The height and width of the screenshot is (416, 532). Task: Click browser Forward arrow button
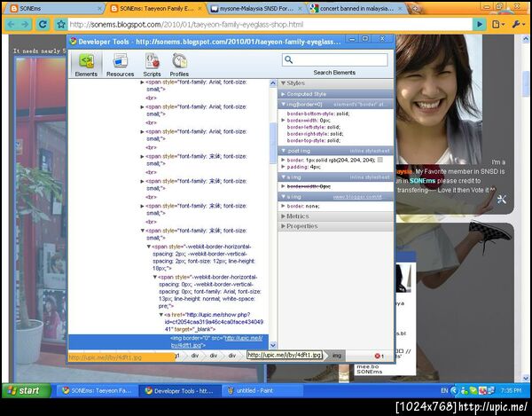coord(25,24)
